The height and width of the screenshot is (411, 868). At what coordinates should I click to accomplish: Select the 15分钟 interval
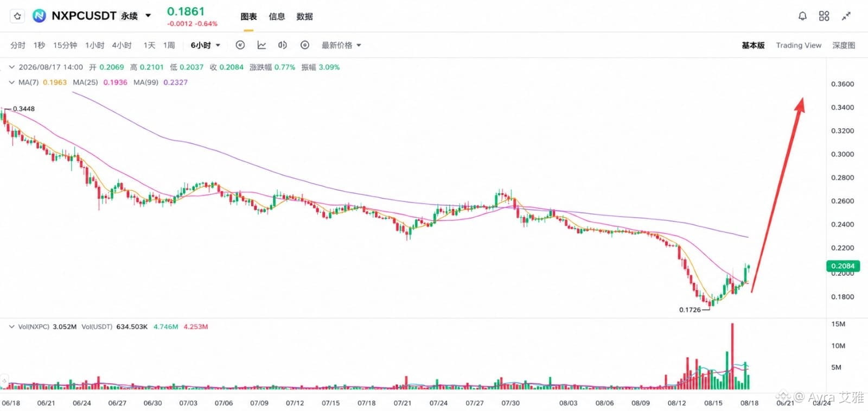click(65, 45)
